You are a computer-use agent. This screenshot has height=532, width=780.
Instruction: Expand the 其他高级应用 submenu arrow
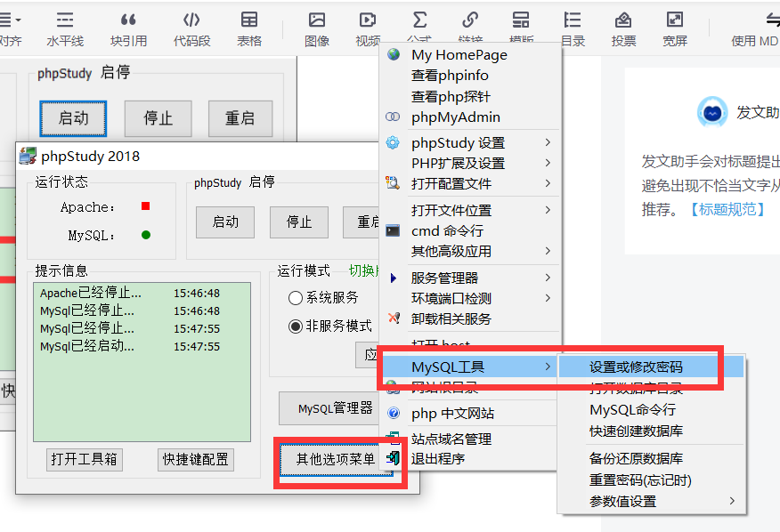[548, 251]
